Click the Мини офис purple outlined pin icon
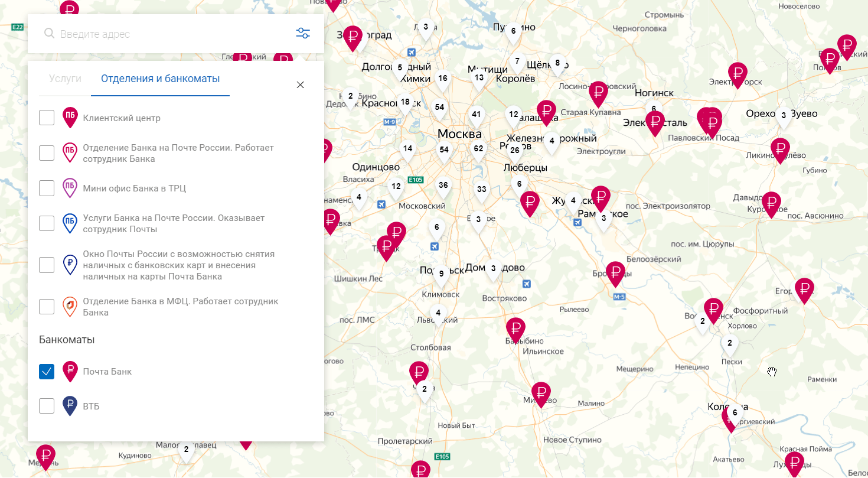Viewport: 868px width, 478px height. pyautogui.click(x=70, y=188)
